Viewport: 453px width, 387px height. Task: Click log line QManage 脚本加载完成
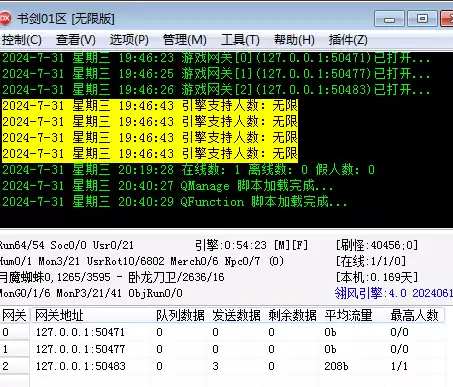168,186
